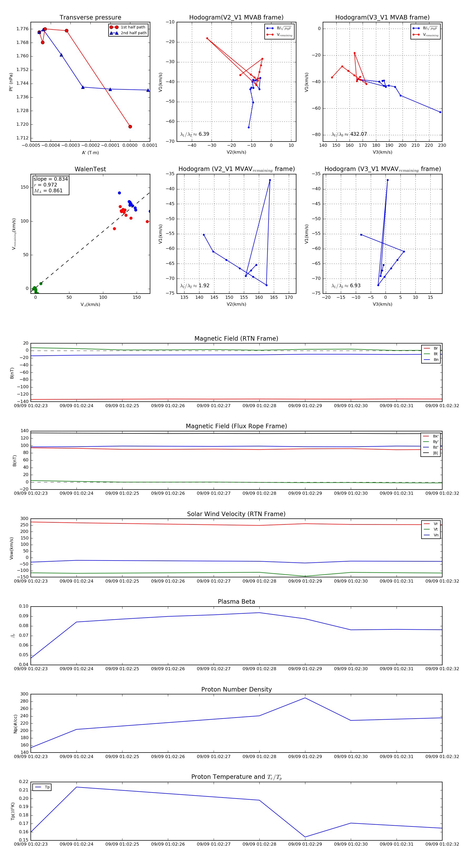473x868 pixels.
Task: Click the 'Hodogram(V2_V1 MVAB frame)' title
Action: [236, 18]
